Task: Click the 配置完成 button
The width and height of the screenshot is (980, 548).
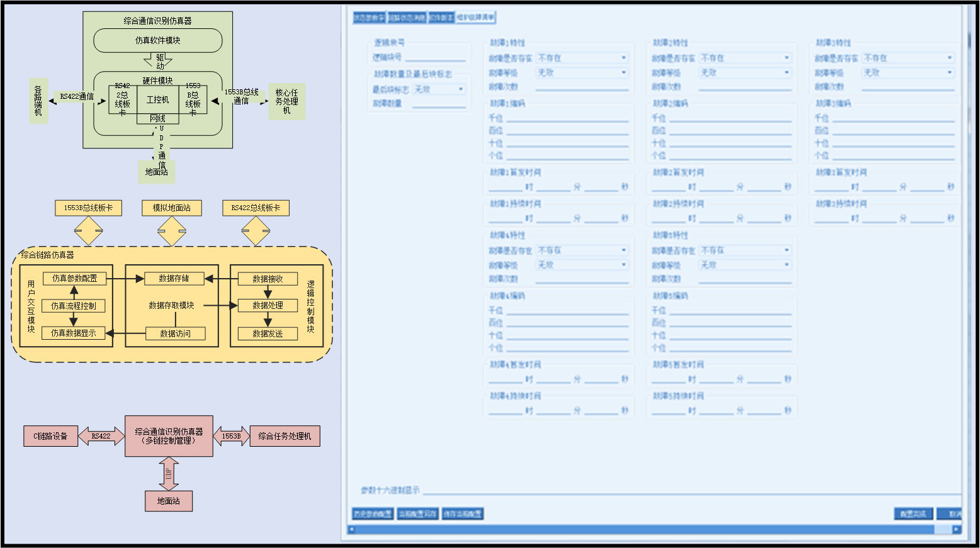Action: pyautogui.click(x=913, y=514)
